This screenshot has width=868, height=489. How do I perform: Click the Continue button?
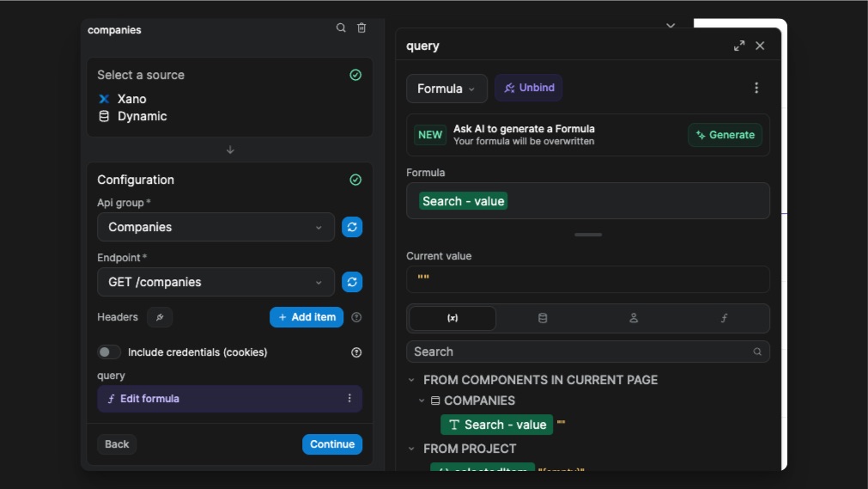332,444
